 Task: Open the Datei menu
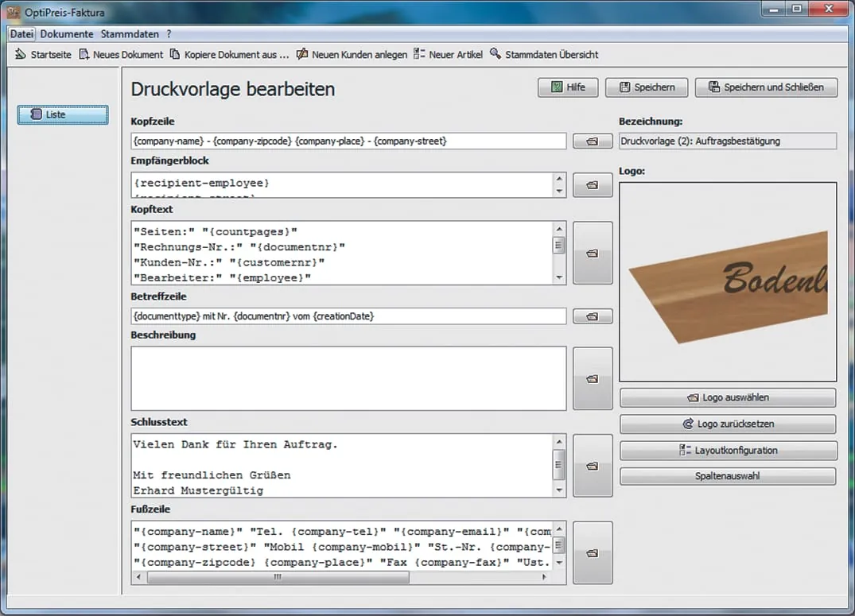coord(22,34)
